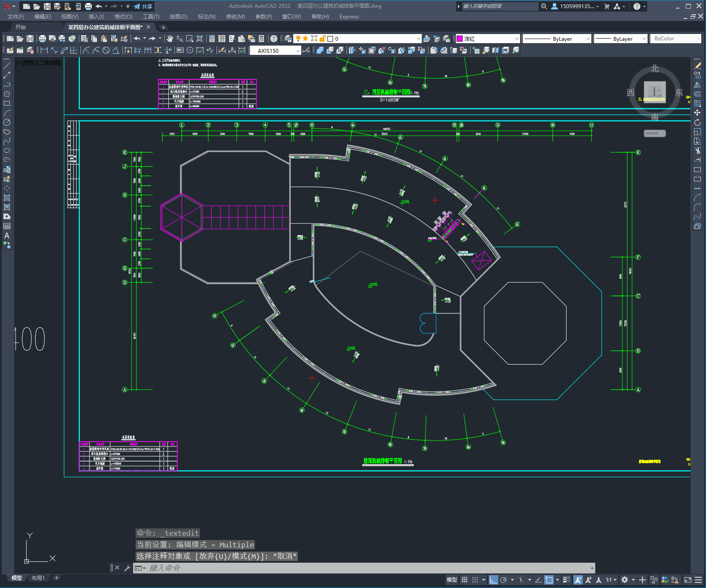Screen dimensions: 706x588
Task: Open the command line customize wrench icon
Action: 127,568
